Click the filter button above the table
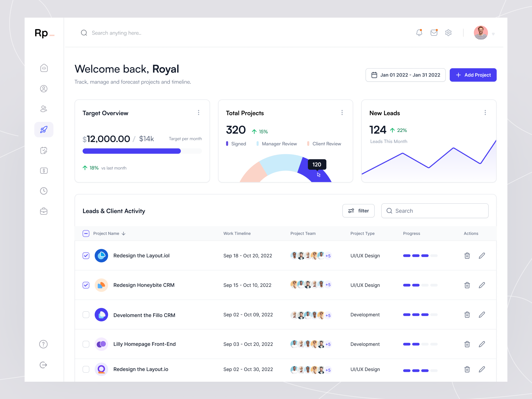 click(x=358, y=211)
